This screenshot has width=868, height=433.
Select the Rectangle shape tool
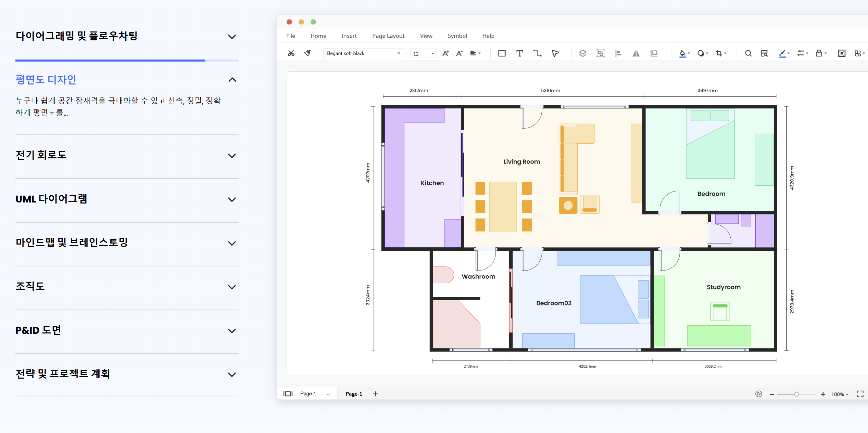coord(502,53)
